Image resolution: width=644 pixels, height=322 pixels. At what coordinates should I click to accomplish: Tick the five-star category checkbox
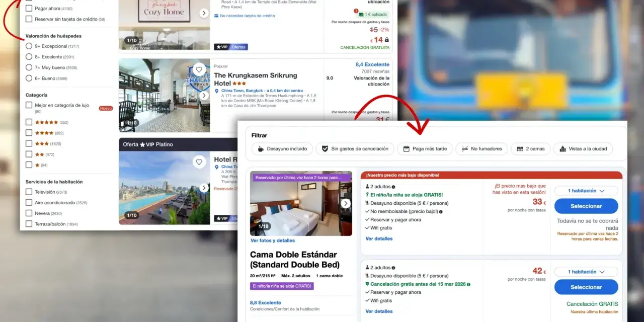coord(29,122)
